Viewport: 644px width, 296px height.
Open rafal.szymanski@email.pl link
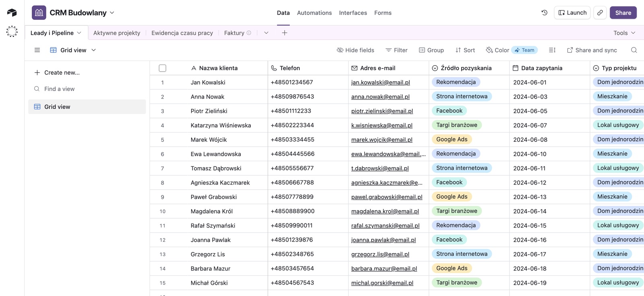(385, 226)
